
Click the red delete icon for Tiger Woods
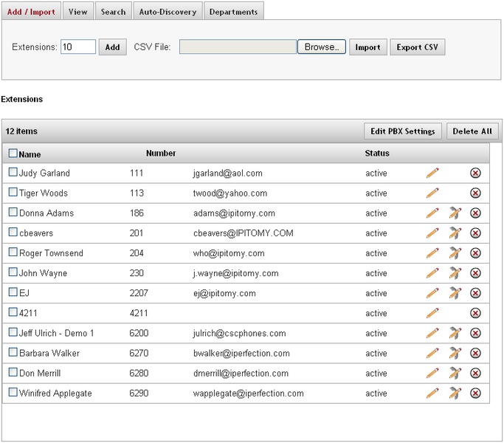click(x=475, y=193)
